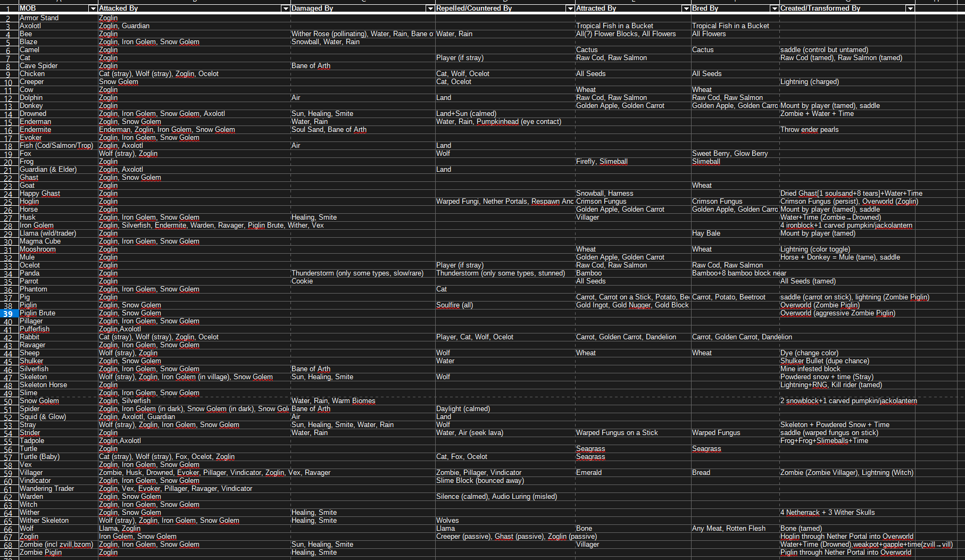Select the '4 Netherrack + 3 Wither Skulls' cell

pyautogui.click(x=847, y=513)
